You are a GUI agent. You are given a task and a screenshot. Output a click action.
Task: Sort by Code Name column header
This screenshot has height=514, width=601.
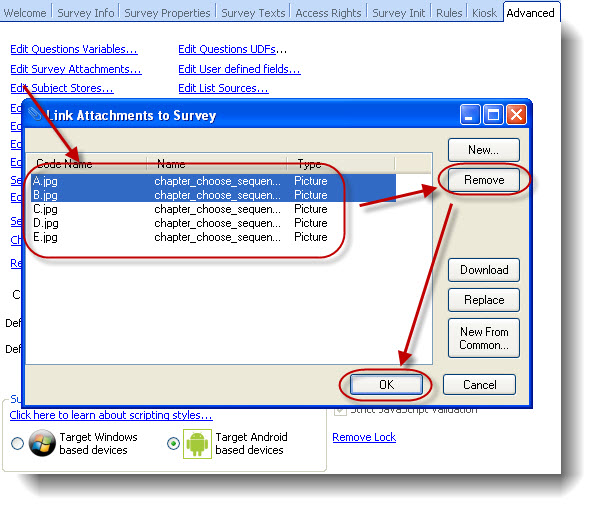point(87,164)
